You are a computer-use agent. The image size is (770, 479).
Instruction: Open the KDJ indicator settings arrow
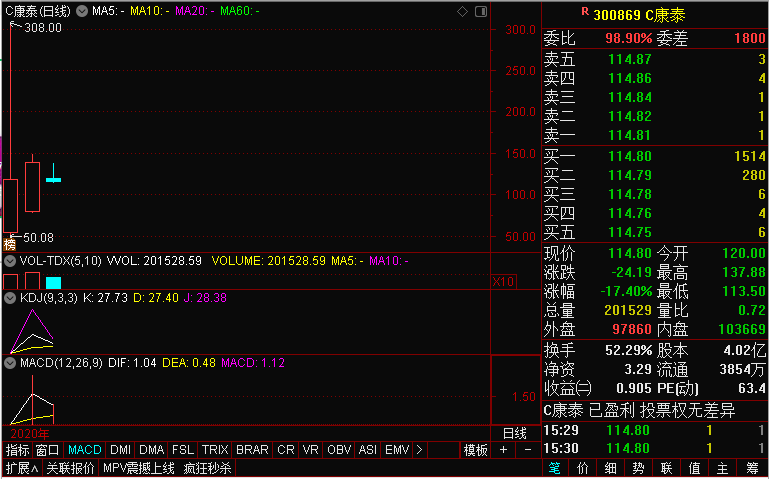coord(10,297)
